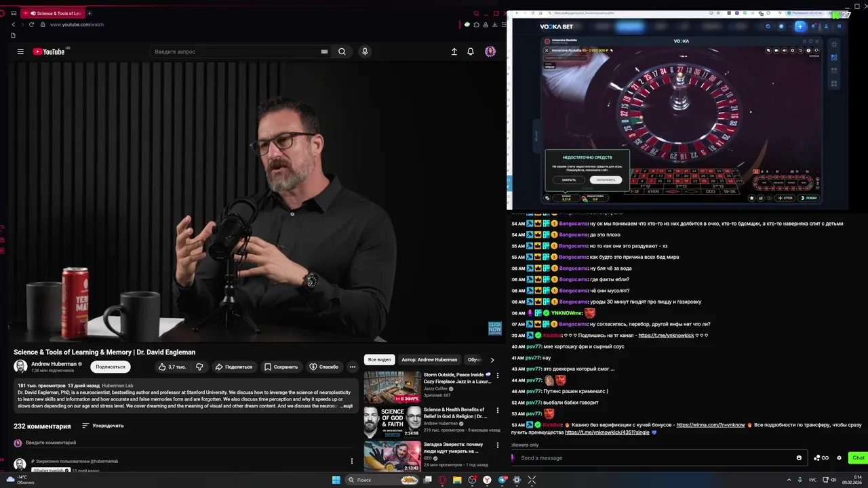The width and height of the screenshot is (868, 488).
Task: Open the t.me/ynknowkick/4351 link in chat
Action: 607,432
